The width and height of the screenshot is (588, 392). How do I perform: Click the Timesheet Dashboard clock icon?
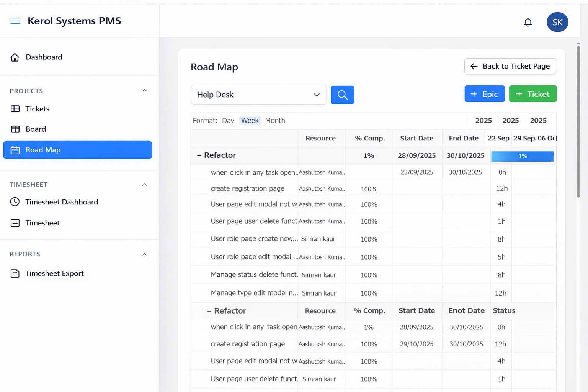pyautogui.click(x=15, y=202)
